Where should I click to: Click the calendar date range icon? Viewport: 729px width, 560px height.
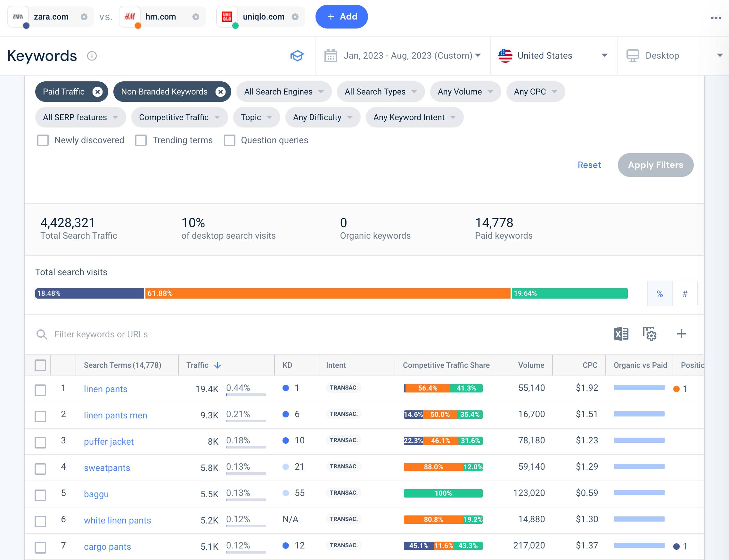pyautogui.click(x=331, y=55)
